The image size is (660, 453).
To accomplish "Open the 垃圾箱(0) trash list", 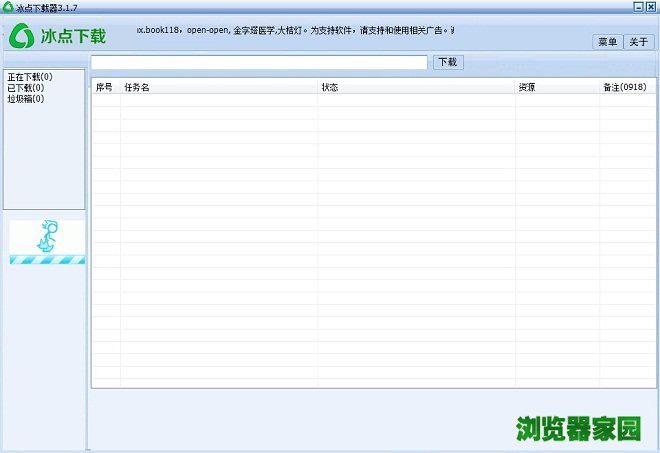I will pyautogui.click(x=25, y=99).
